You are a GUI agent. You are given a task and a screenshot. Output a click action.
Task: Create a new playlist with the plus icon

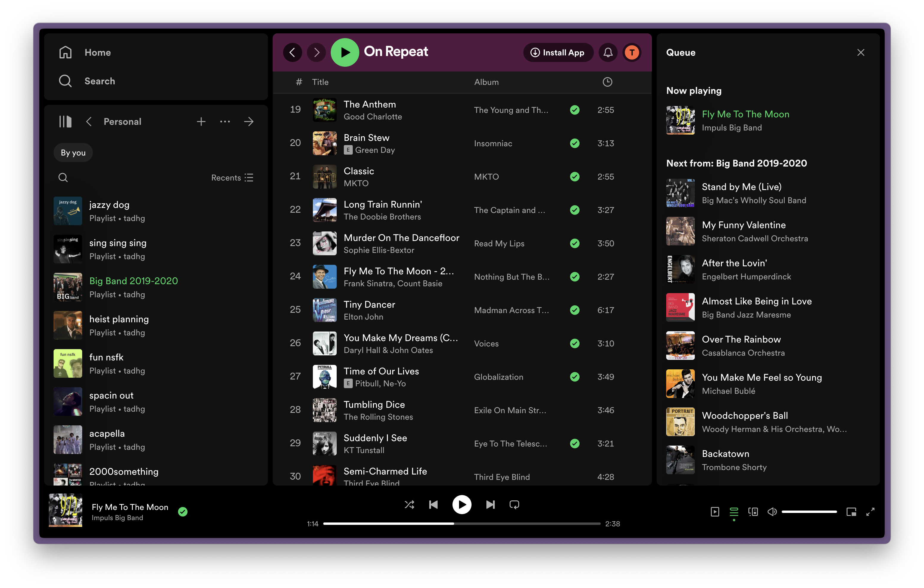(x=201, y=122)
